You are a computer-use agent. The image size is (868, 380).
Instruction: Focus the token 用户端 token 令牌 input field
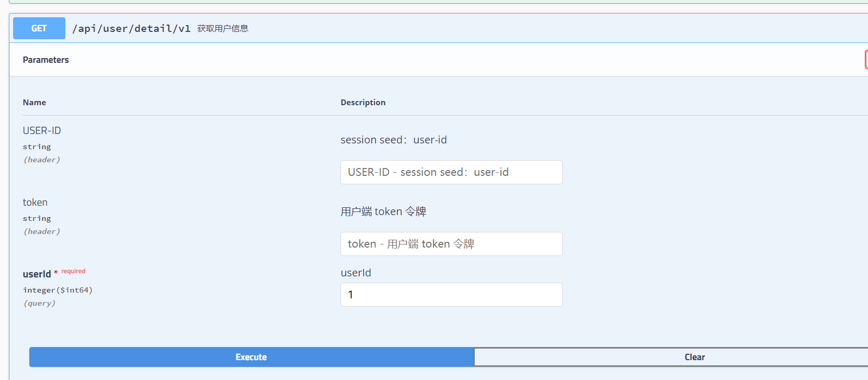coord(451,244)
